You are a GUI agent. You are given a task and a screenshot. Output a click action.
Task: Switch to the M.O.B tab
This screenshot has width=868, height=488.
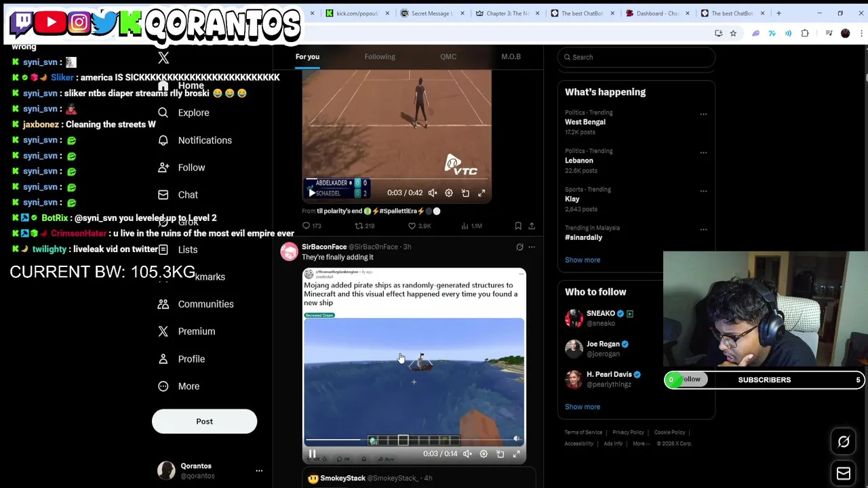[511, 57]
